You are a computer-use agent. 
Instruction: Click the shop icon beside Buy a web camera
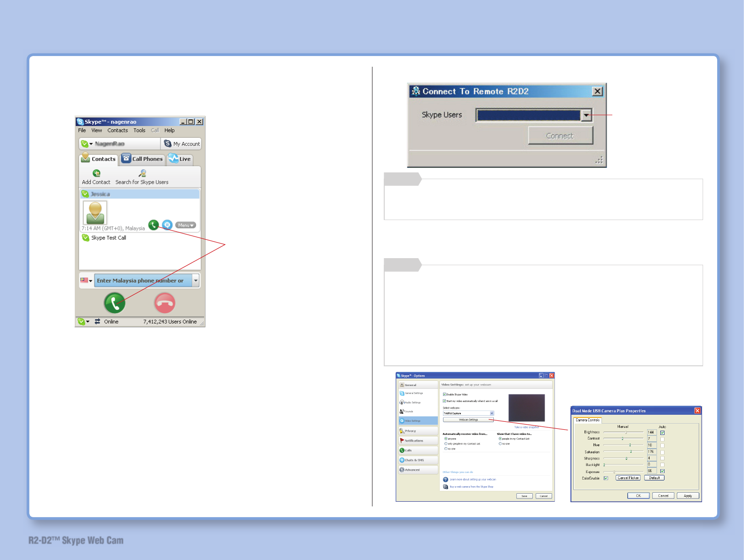coord(445,487)
